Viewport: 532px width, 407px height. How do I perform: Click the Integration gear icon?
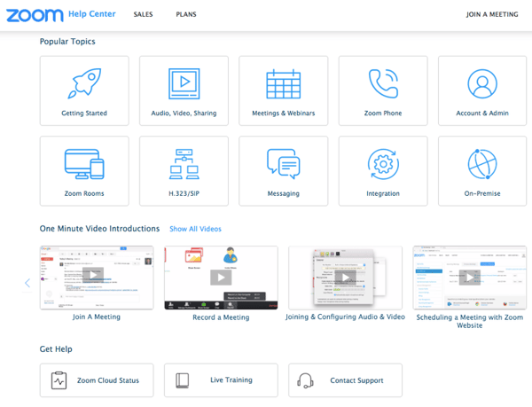(383, 164)
